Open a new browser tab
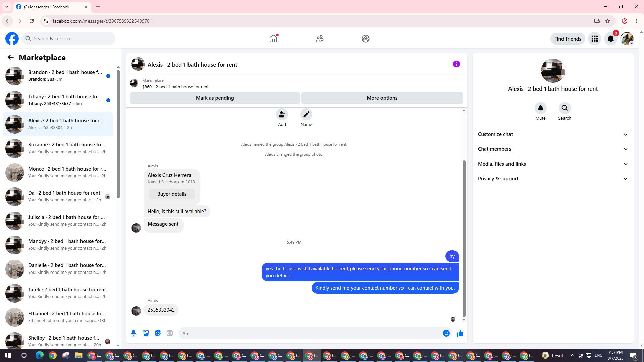 pos(98,7)
